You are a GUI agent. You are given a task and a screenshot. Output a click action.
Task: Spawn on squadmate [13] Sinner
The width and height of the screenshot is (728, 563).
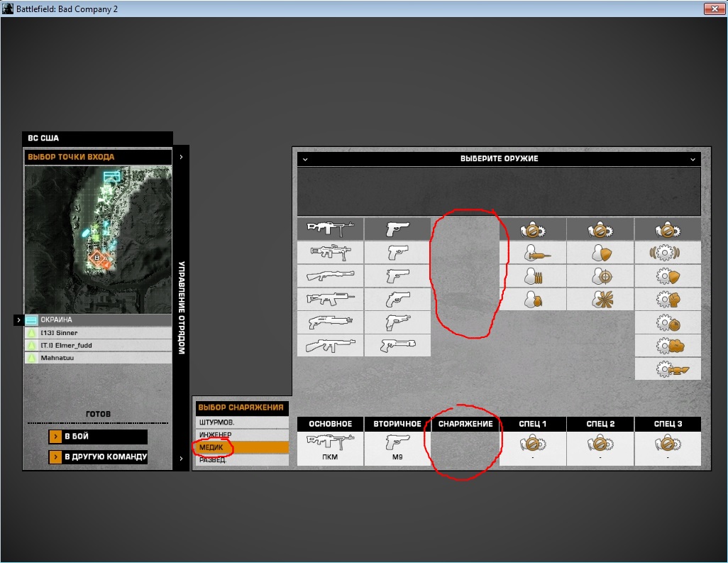[x=98, y=332]
